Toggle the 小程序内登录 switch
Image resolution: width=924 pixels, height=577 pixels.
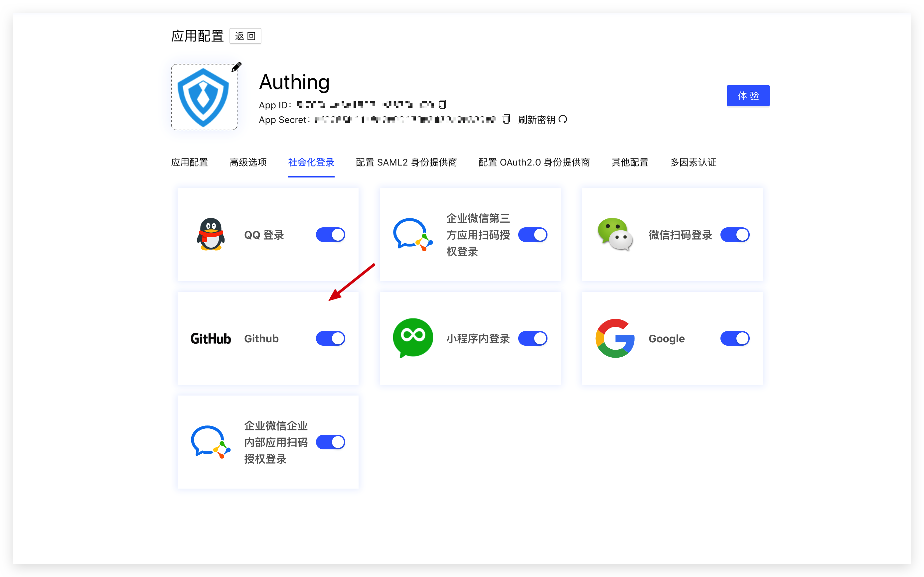[x=533, y=338]
